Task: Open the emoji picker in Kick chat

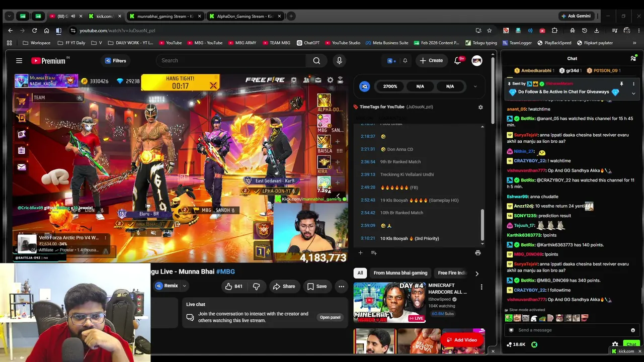Action: click(x=633, y=330)
